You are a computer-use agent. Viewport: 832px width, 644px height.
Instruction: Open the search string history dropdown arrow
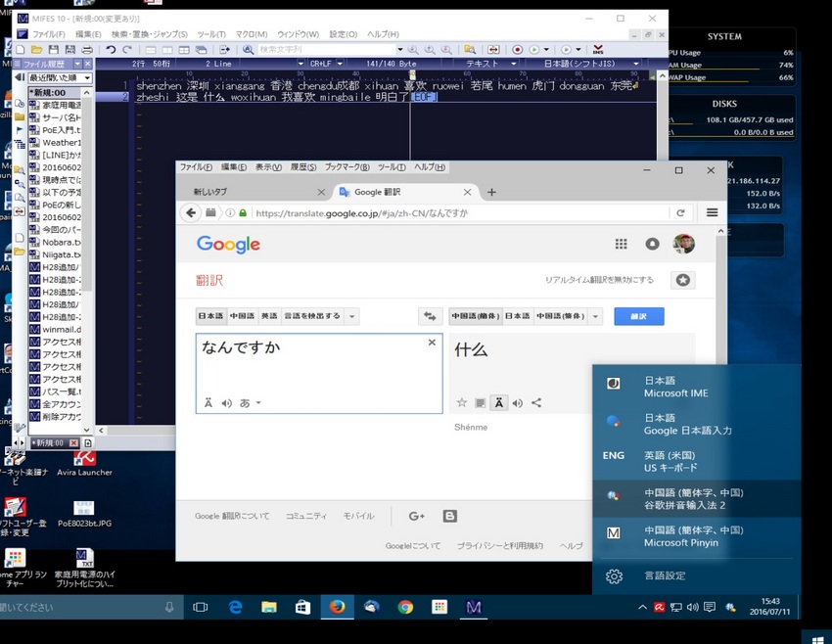(x=400, y=49)
